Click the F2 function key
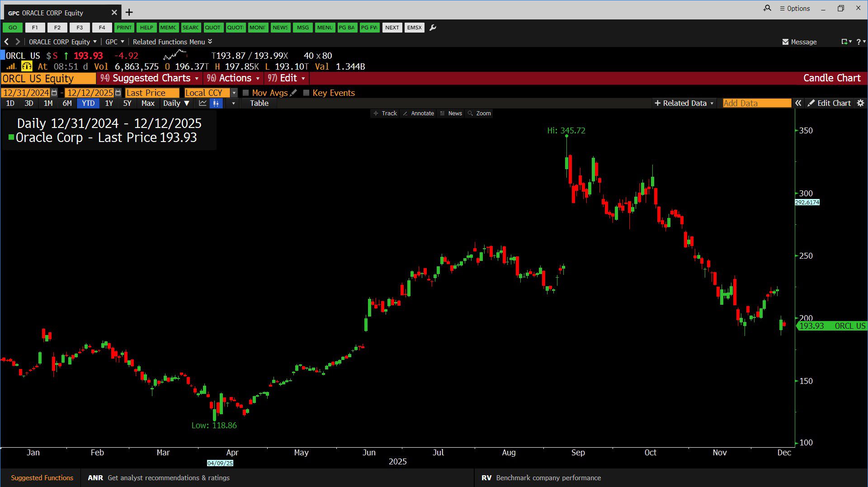 coord(57,28)
